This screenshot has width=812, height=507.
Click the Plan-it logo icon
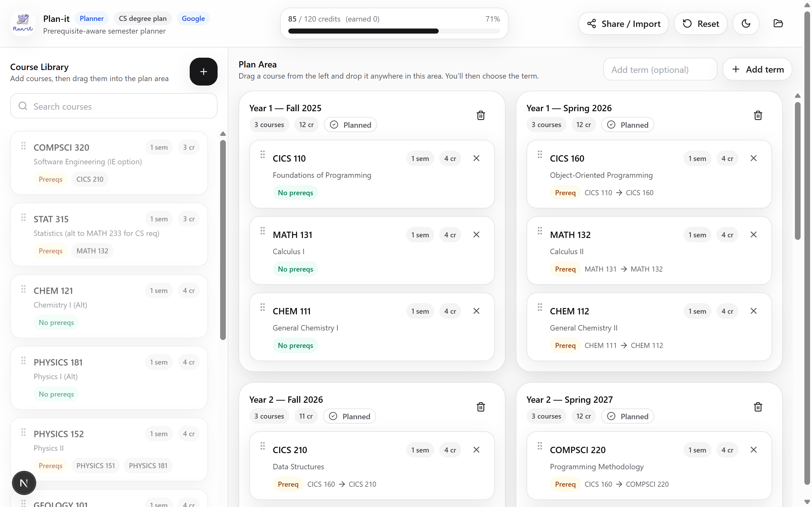tap(23, 23)
